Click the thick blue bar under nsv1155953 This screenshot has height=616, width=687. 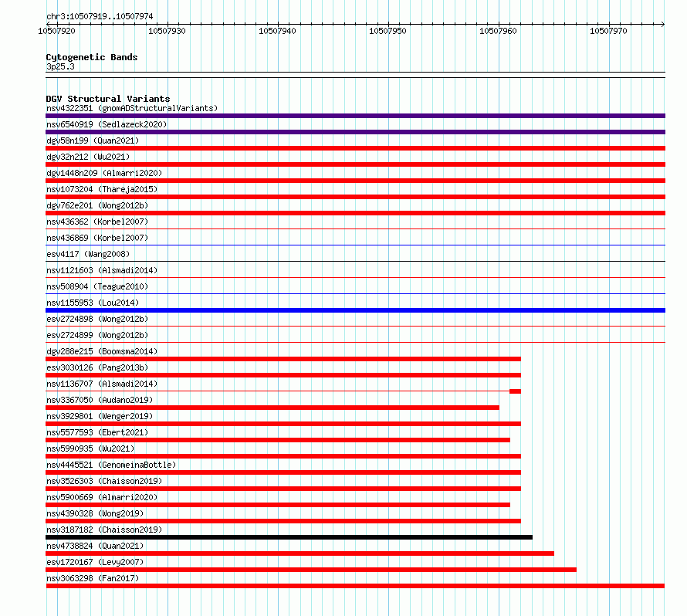(355, 310)
